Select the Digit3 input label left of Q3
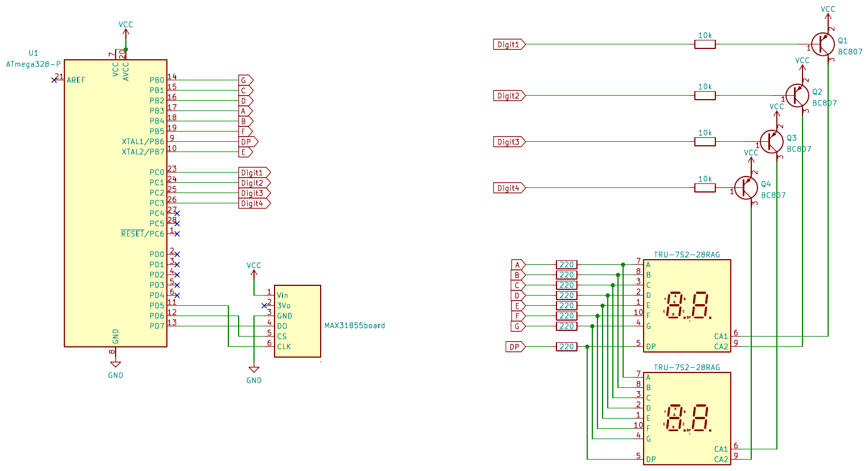868x471 pixels. [509, 142]
